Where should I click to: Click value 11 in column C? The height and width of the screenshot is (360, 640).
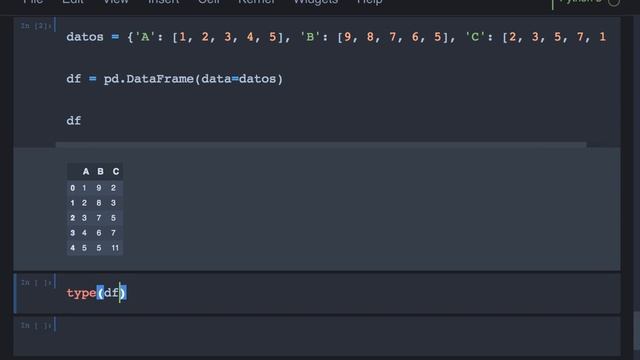click(115, 248)
